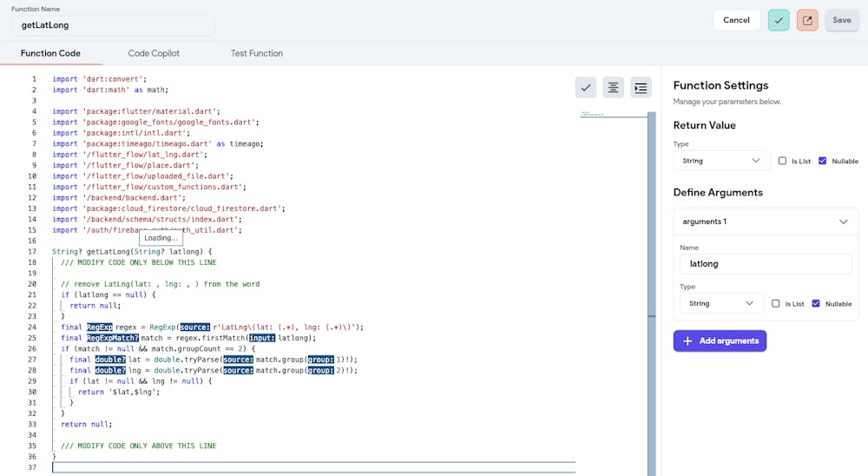This screenshot has width=868, height=476.
Task: Click the Save button
Action: (x=841, y=20)
